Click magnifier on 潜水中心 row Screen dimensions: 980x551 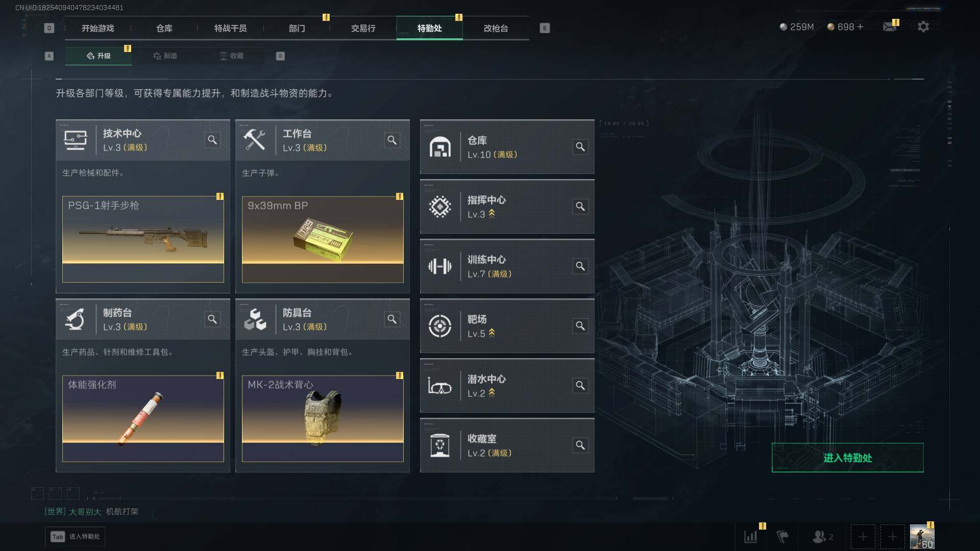pyautogui.click(x=580, y=386)
